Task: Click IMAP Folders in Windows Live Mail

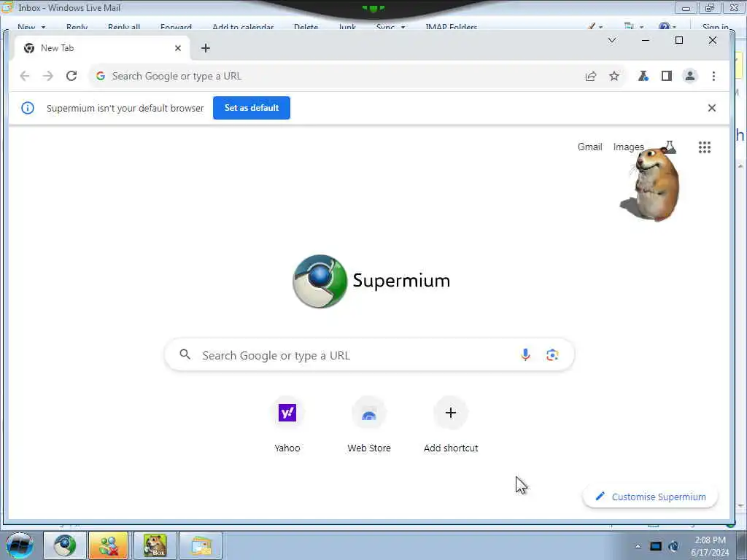Action: pyautogui.click(x=451, y=28)
